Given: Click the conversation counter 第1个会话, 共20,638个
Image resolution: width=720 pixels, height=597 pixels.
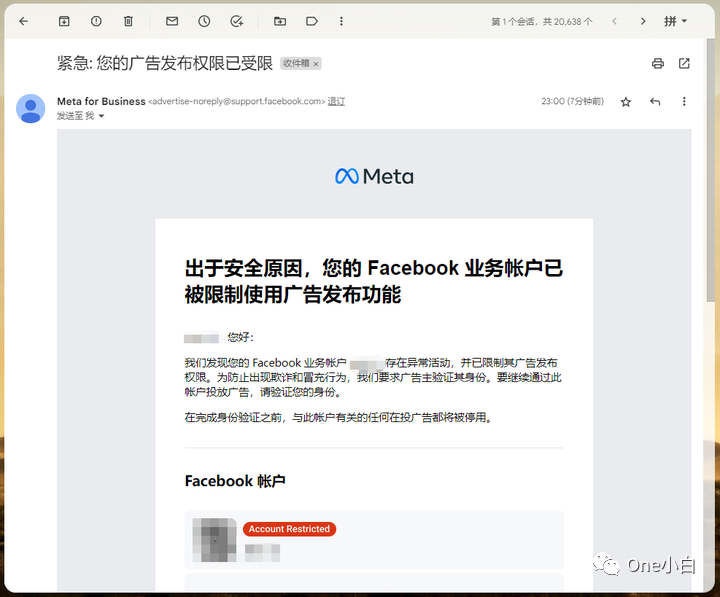Looking at the screenshot, I should pyautogui.click(x=542, y=22).
